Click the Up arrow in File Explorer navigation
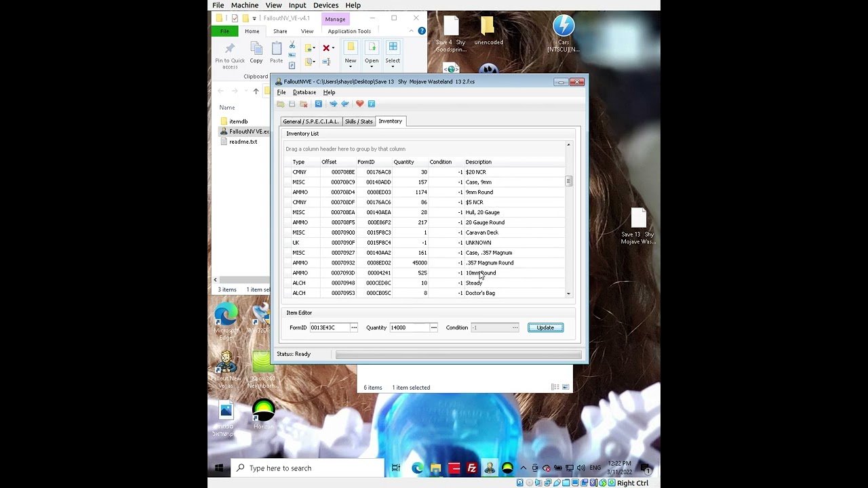This screenshot has height=488, width=868. click(256, 91)
